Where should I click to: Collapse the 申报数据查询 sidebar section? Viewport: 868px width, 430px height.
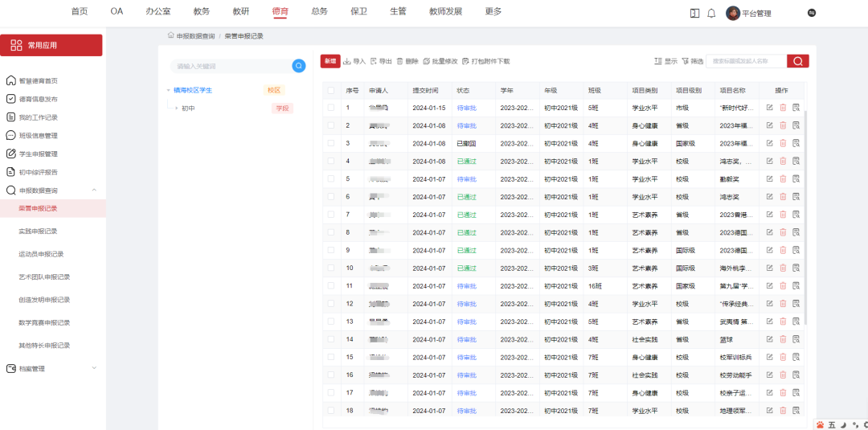click(x=94, y=190)
